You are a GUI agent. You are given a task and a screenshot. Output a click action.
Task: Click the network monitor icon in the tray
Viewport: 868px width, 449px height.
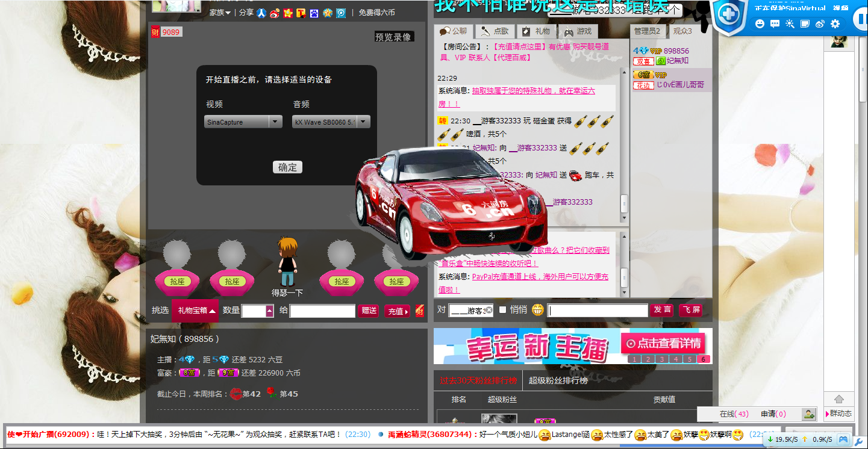tap(843, 439)
